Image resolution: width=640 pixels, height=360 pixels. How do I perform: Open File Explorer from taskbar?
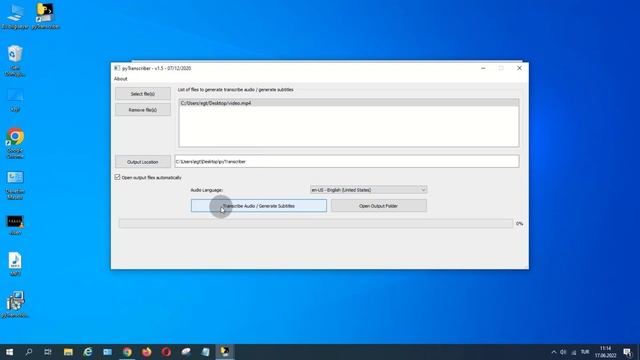[68, 352]
